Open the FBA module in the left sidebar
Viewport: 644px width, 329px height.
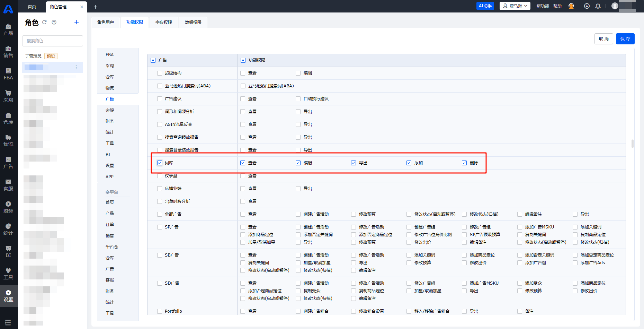(8, 74)
